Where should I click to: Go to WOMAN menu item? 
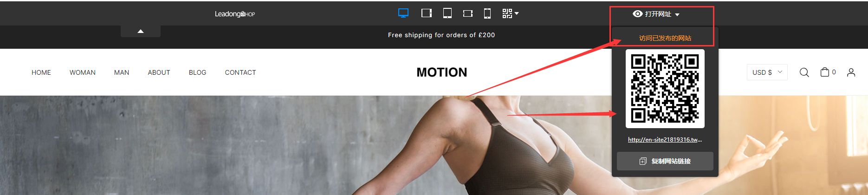pos(83,72)
